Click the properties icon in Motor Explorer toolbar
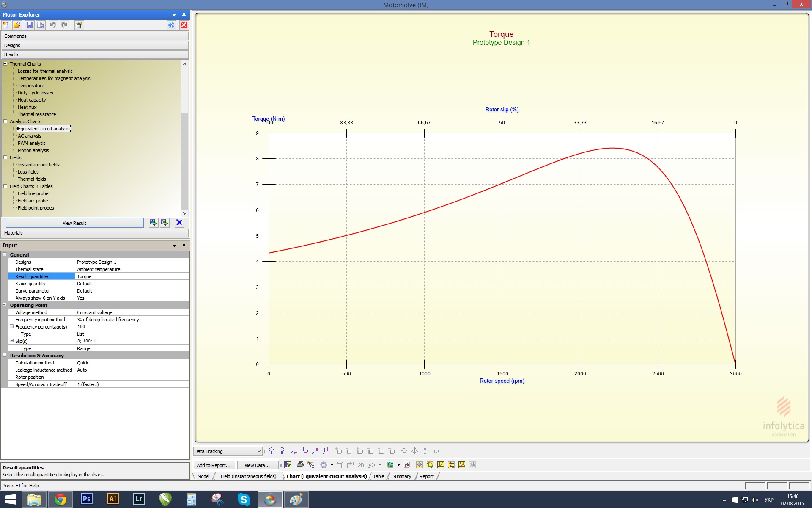The height and width of the screenshot is (508, 812). tap(79, 25)
